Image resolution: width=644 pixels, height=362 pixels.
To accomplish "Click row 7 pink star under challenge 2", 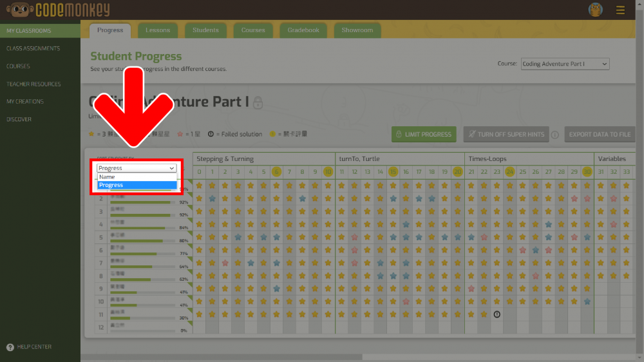I will (225, 263).
